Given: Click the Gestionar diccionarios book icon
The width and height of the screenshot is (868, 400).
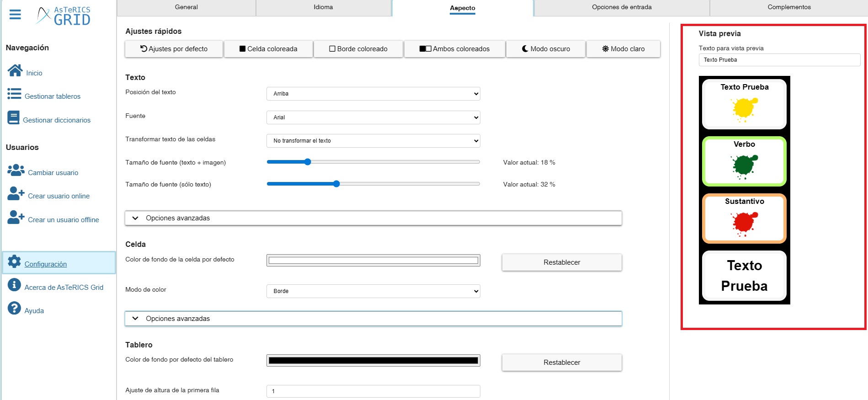Looking at the screenshot, I should pyautogui.click(x=13, y=118).
